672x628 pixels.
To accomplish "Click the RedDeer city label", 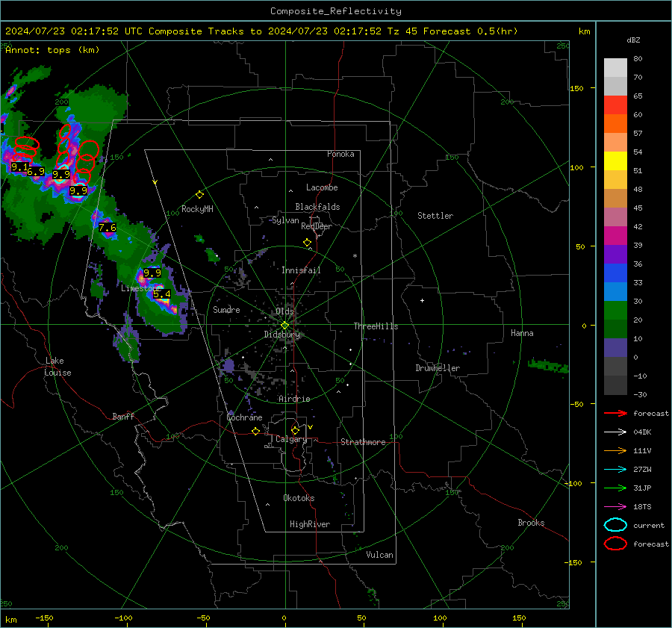I will (x=317, y=226).
